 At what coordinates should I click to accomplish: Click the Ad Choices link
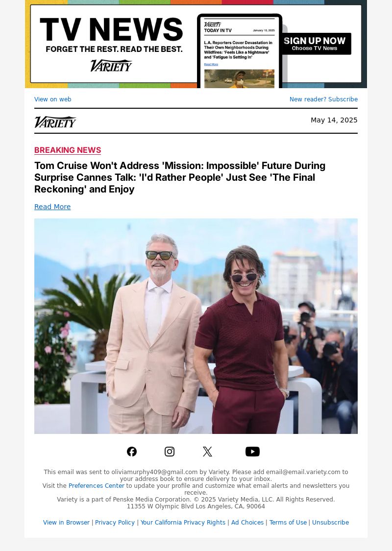click(247, 523)
